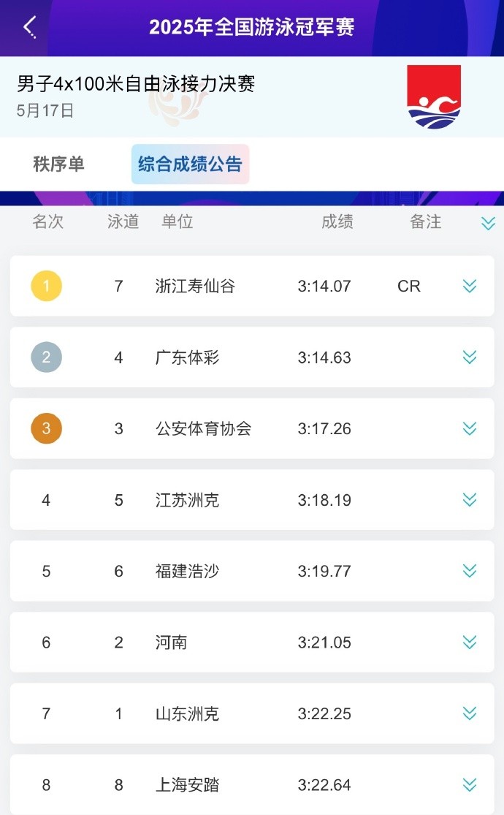Expand 福建浩沙 result details

pyautogui.click(x=469, y=571)
